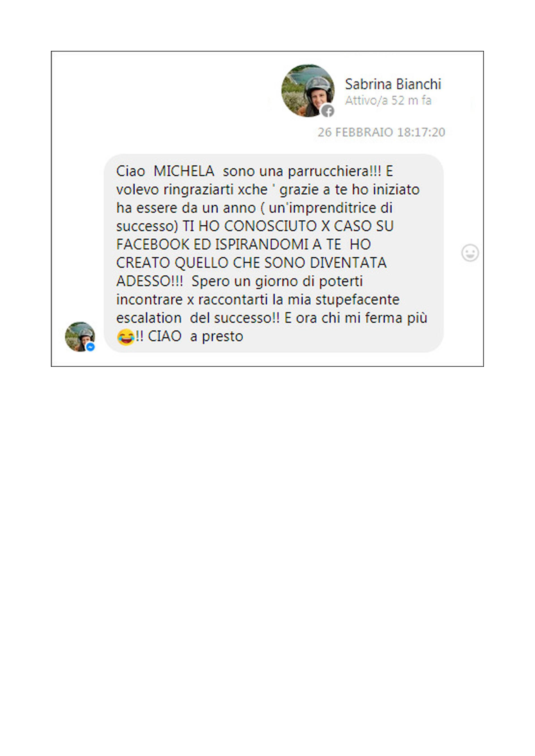Open Sabrina Bianchi's large profile photo
The image size is (535, 756).
coord(308,91)
